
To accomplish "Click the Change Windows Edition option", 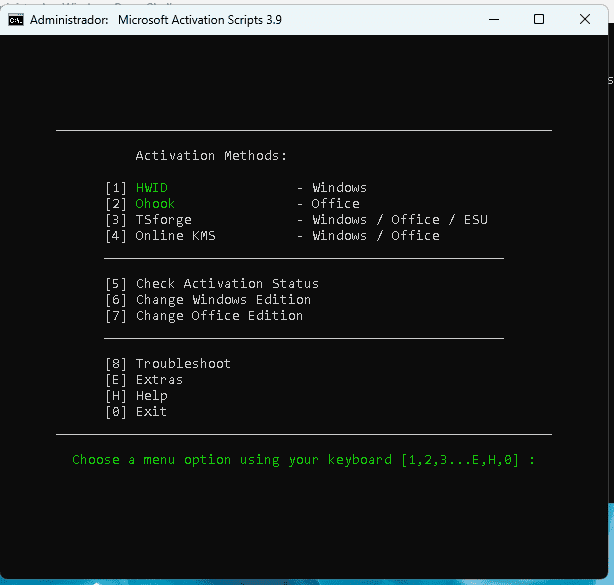I will pyautogui.click(x=222, y=300).
